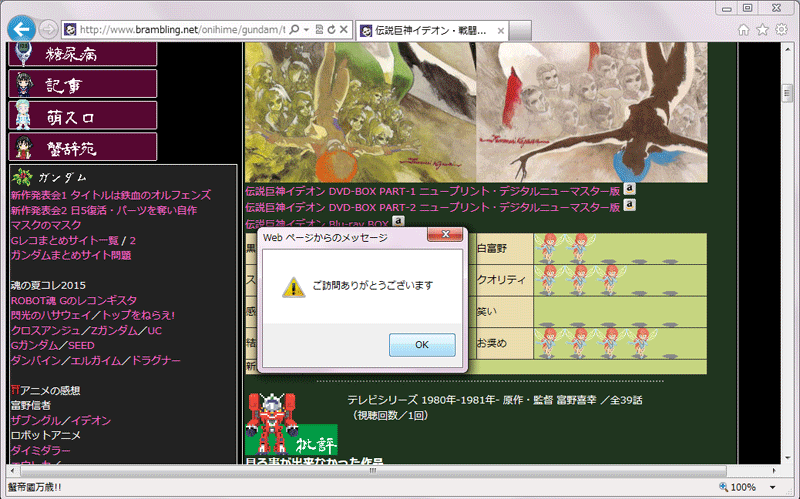Open the Tools gear icon
Screen dimensions: 800x499
(781, 30)
